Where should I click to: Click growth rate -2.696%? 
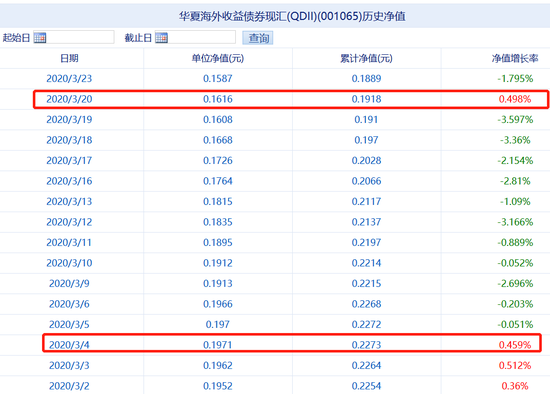tap(515, 283)
